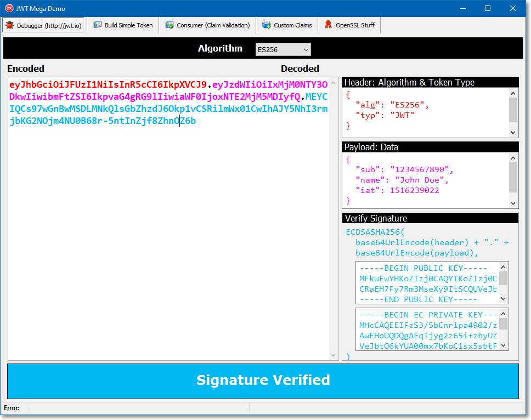Click the bug icon on the Debugger tab
Image resolution: width=531 pixels, height=420 pixels.
tap(10, 25)
